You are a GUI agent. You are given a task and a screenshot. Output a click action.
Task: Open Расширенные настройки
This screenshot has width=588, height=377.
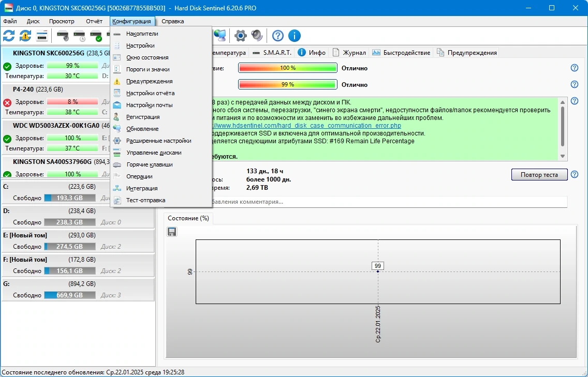coord(161,141)
